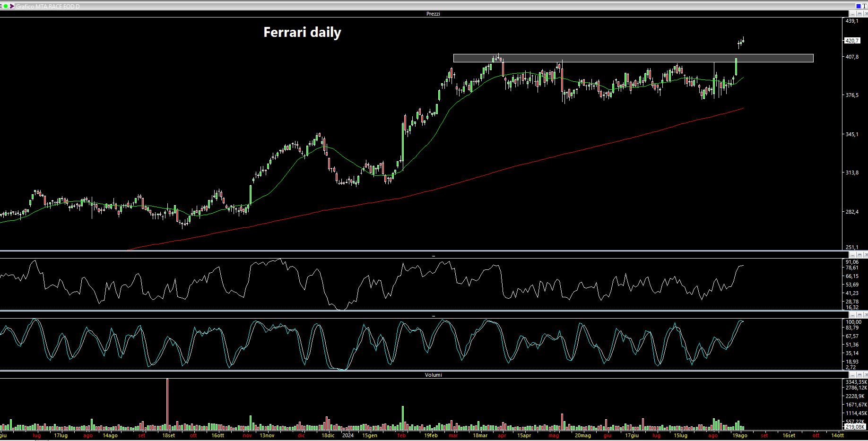Click the 16,32 oscillator scale value

pyautogui.click(x=852, y=307)
